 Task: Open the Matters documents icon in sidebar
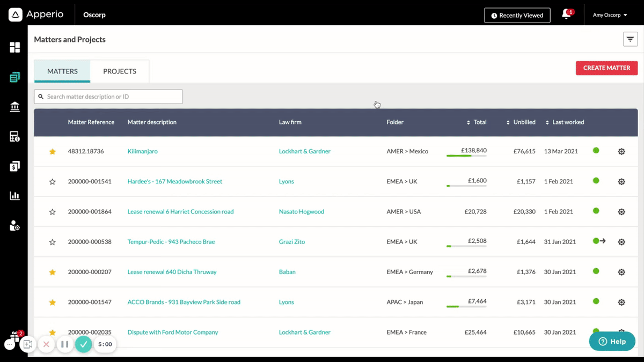(x=14, y=77)
